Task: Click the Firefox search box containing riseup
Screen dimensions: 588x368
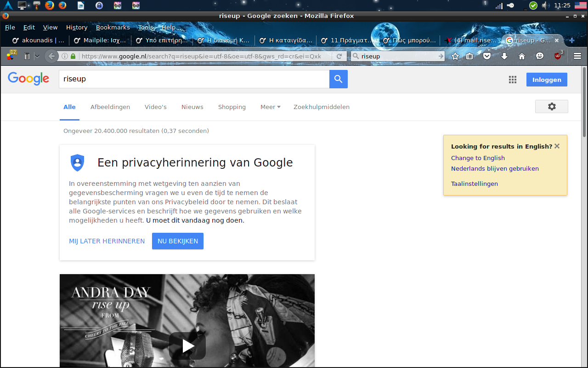Action: click(398, 56)
